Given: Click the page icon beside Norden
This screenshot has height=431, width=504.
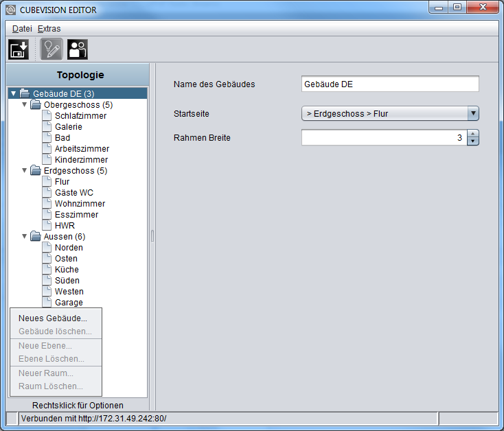Looking at the screenshot, I should point(47,247).
